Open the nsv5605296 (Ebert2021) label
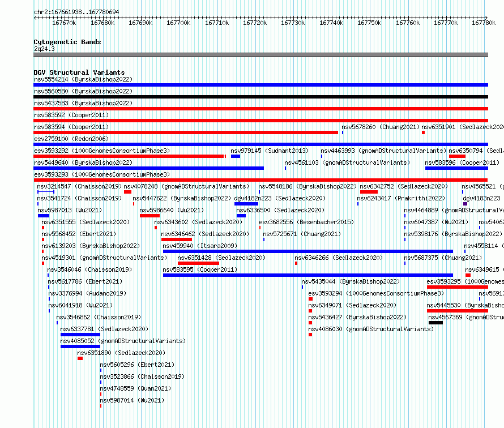Viewport: 504px width, 428px height. (x=137, y=365)
